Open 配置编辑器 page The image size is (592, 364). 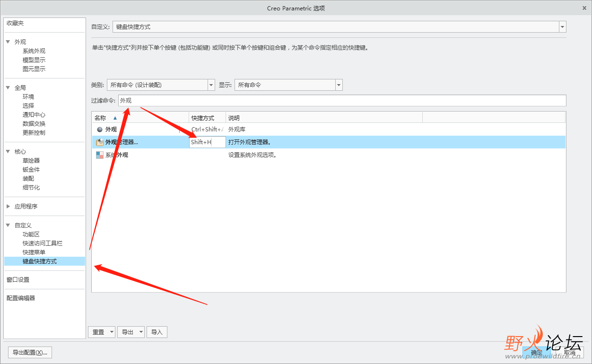[21, 298]
